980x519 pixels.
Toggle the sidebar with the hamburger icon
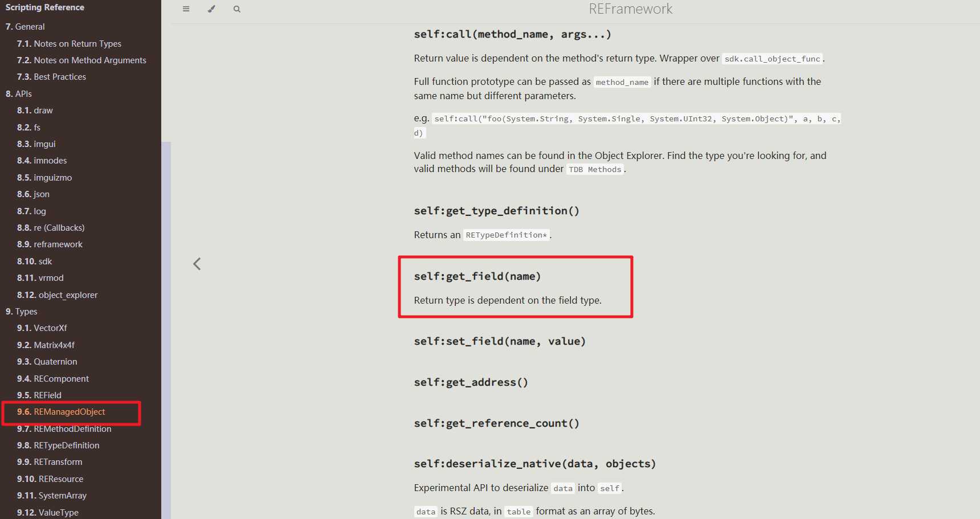coord(186,9)
